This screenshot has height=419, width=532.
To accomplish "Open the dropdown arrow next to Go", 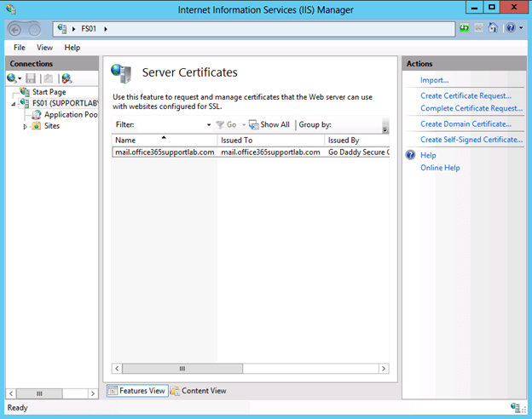I will [244, 124].
